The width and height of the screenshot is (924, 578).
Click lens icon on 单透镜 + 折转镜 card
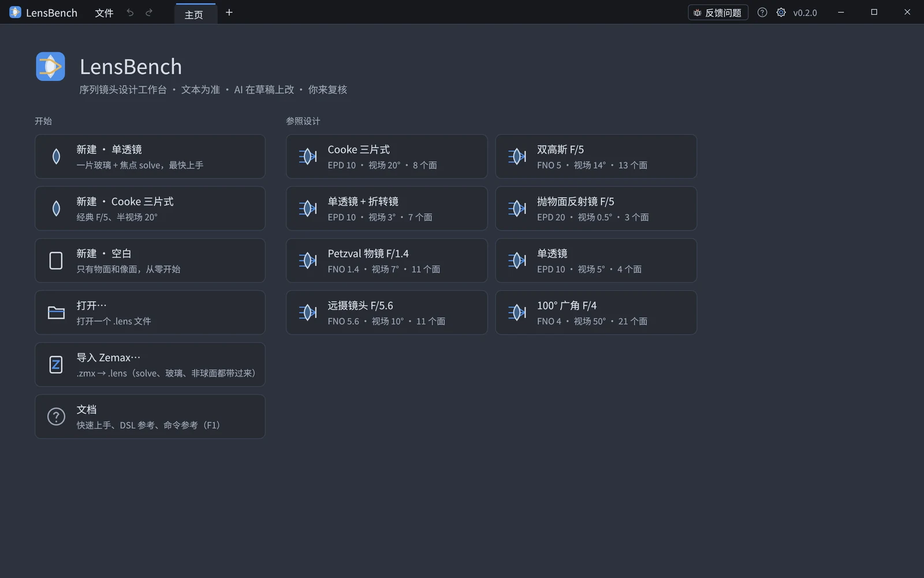[308, 209]
